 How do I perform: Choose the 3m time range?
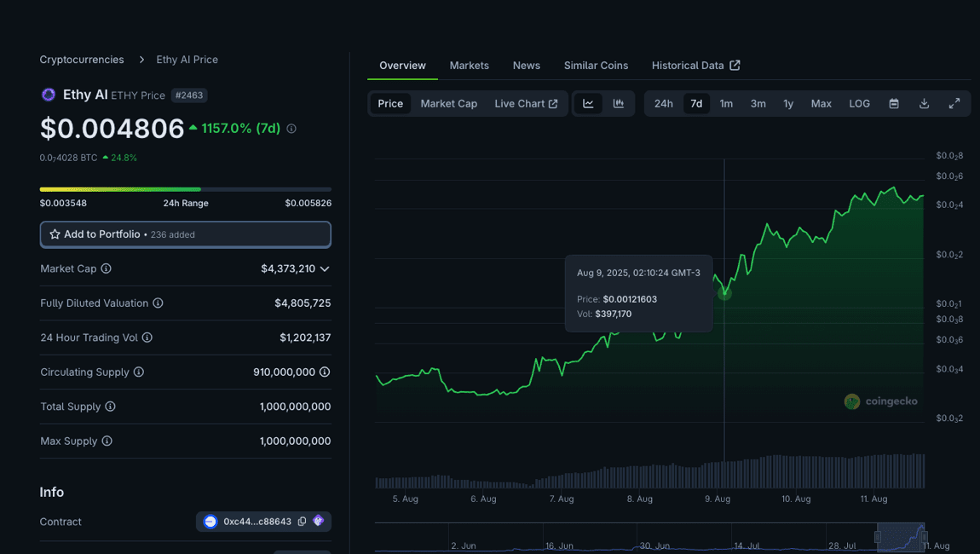click(758, 103)
